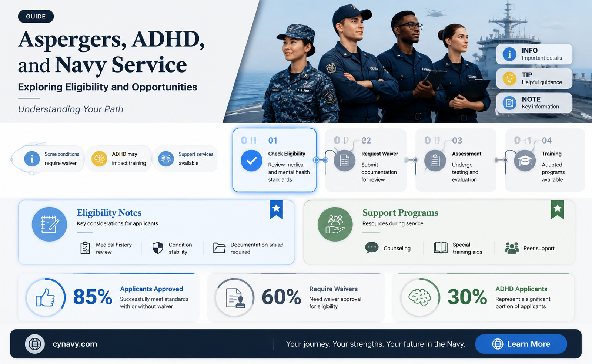Open the NOTE Key information card
The height and width of the screenshot is (364, 592).
point(534,103)
